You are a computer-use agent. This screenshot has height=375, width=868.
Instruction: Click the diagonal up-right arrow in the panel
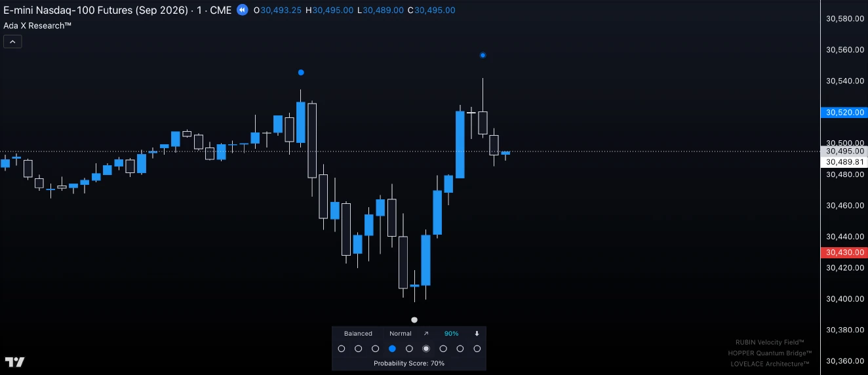[426, 334]
